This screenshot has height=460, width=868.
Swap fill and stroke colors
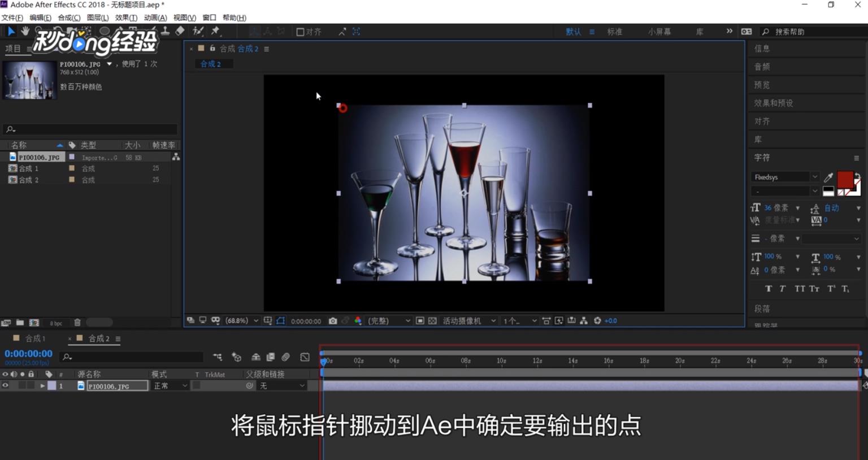click(x=857, y=176)
